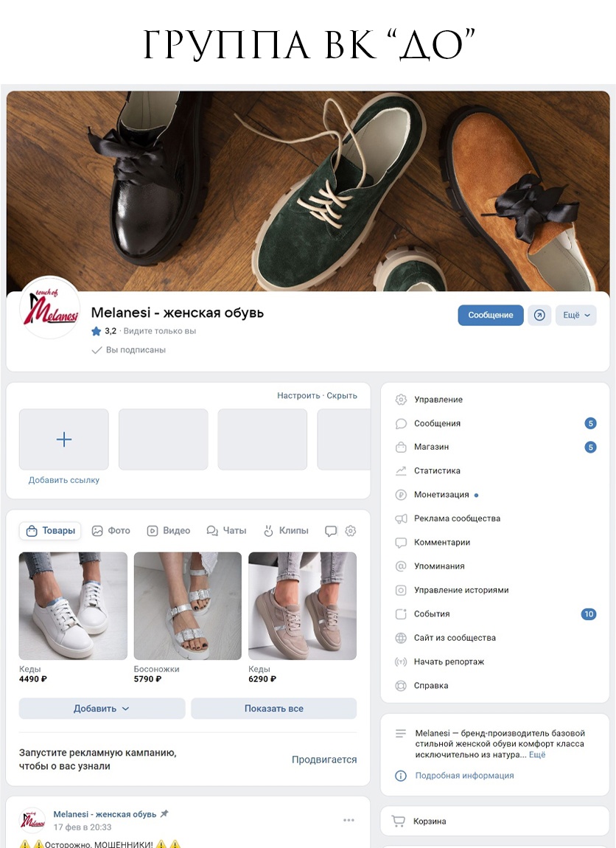Image resolution: width=616 pixels, height=848 pixels.
Task: Click the Корзина shopping cart icon
Action: click(x=398, y=821)
